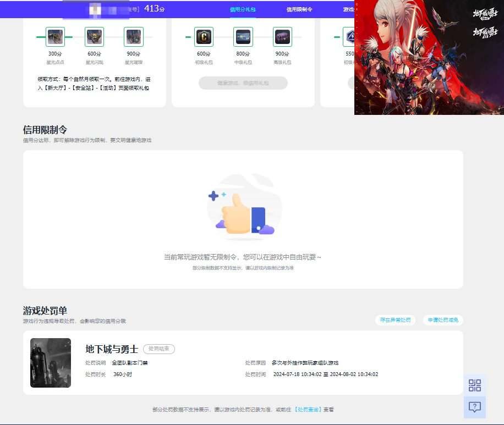This screenshot has height=425, width=504.
Task: Click the 413分 credit score in the header
Action: (x=154, y=9)
